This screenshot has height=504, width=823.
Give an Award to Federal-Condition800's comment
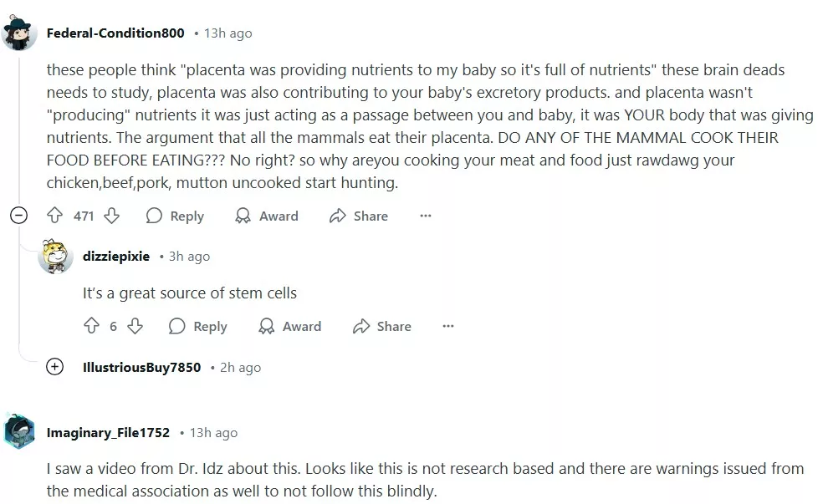pyautogui.click(x=267, y=216)
